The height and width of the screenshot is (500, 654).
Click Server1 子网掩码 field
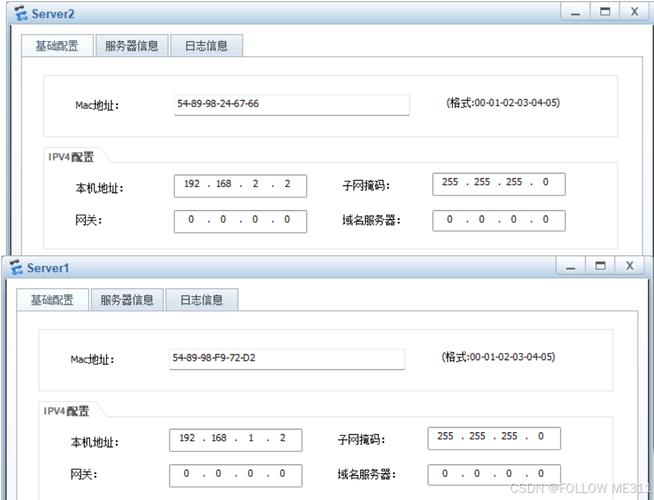tap(494, 438)
